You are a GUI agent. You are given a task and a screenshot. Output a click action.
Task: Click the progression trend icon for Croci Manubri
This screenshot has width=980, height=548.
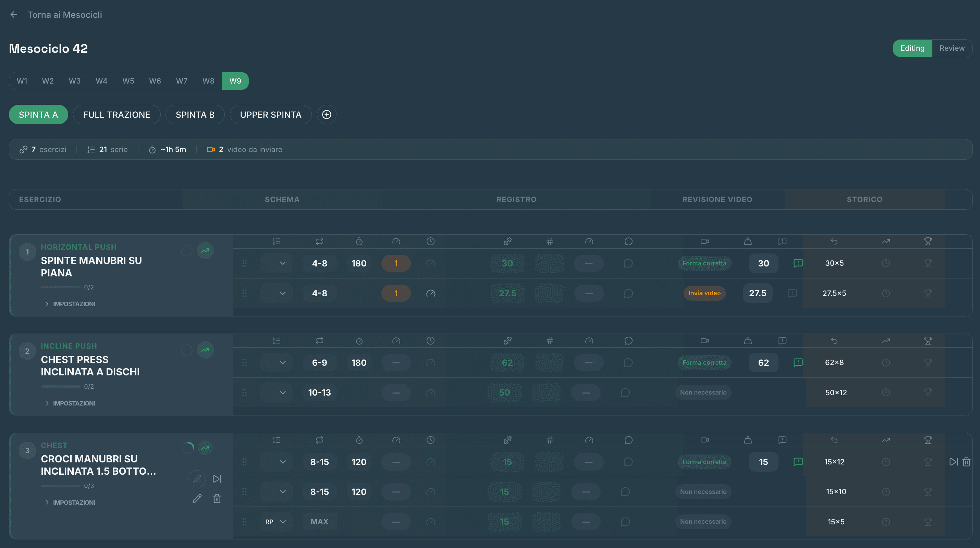[205, 448]
